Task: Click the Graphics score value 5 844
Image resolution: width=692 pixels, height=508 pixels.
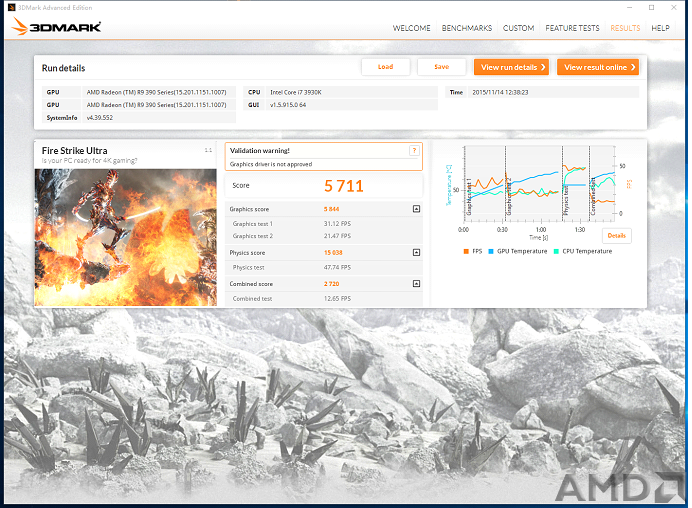Action: [x=331, y=209]
